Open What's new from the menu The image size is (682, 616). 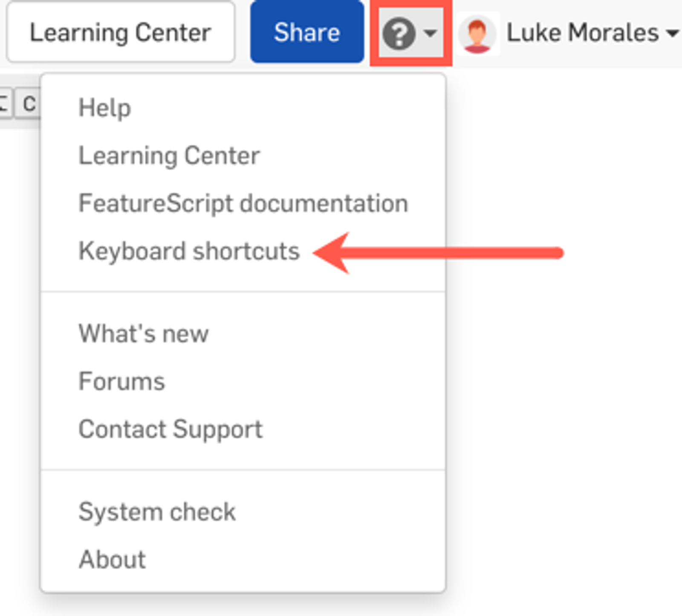point(144,333)
